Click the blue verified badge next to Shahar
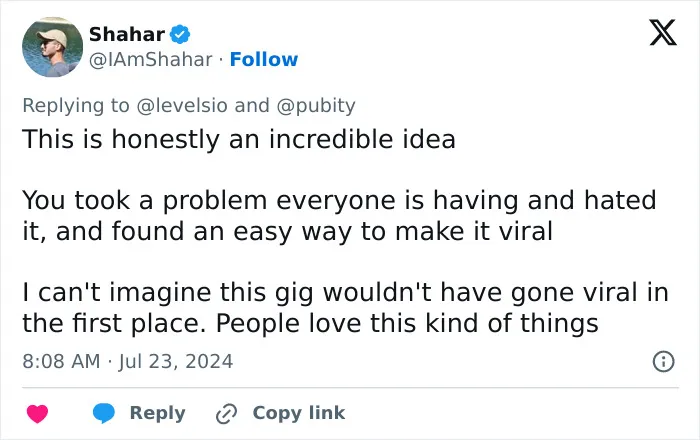The image size is (700, 440). pos(180,34)
